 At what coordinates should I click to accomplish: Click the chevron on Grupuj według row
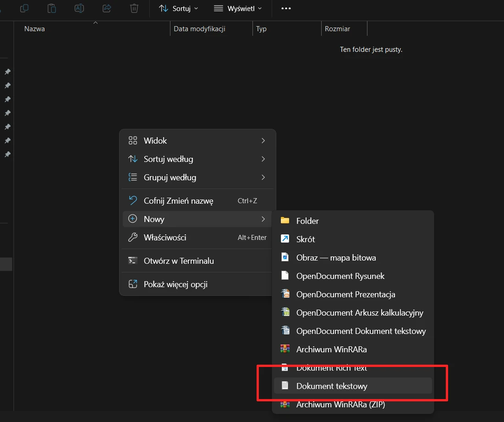(x=263, y=178)
